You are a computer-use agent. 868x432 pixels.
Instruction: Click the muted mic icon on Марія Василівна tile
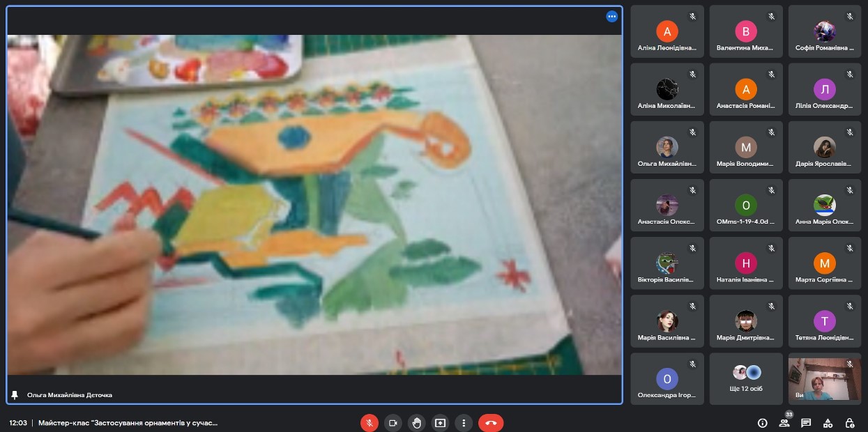693,304
